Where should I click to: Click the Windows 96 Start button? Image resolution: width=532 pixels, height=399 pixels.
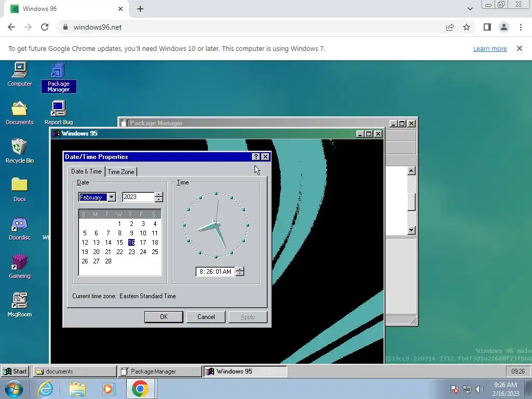15,371
